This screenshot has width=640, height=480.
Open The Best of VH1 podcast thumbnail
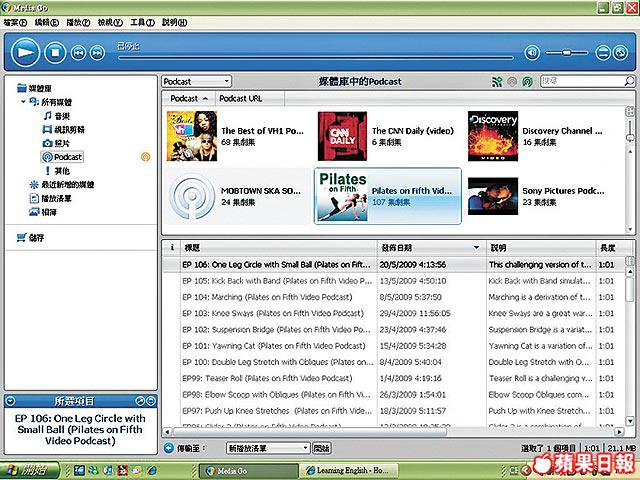click(192, 136)
